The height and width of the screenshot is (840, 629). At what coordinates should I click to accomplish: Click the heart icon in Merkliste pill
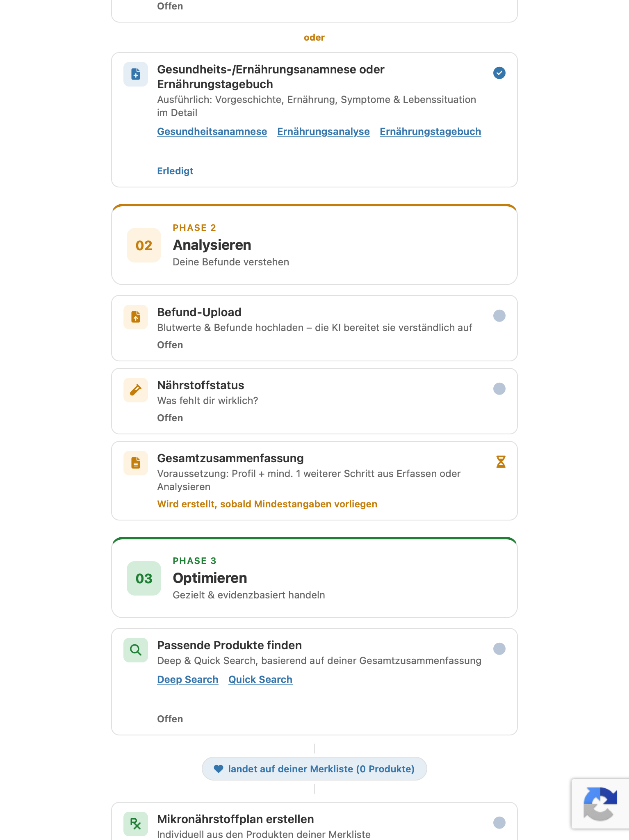click(x=219, y=769)
